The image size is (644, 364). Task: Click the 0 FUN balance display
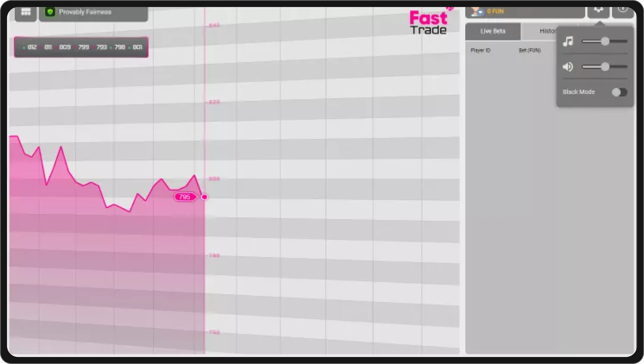(495, 11)
